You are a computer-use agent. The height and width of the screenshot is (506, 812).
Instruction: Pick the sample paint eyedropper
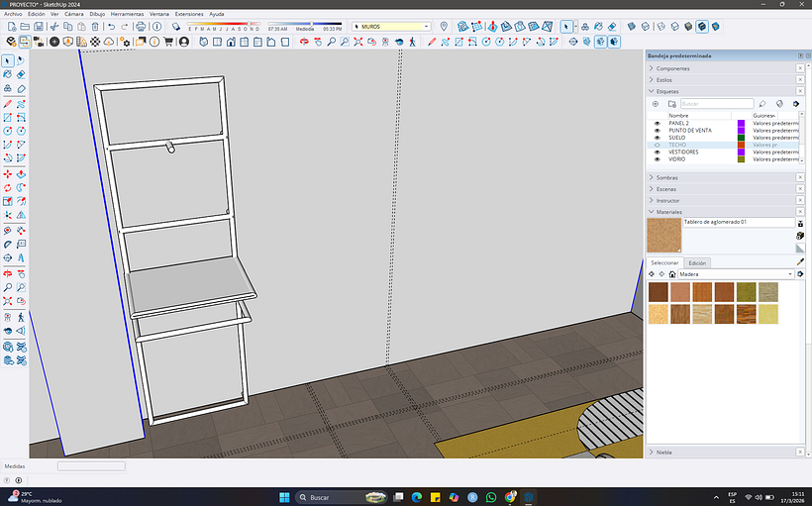[x=801, y=262]
